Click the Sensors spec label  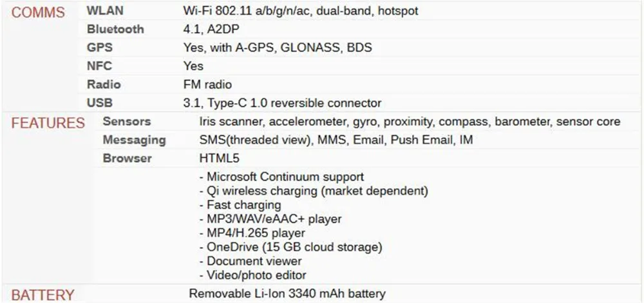pyautogui.click(x=127, y=121)
